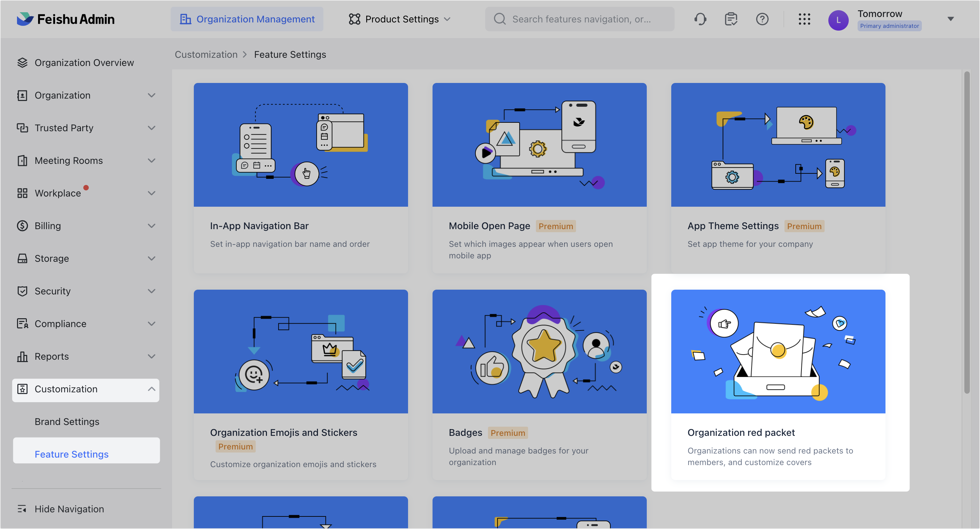
Task: Collapse the Customization sidebar section
Action: click(86, 389)
